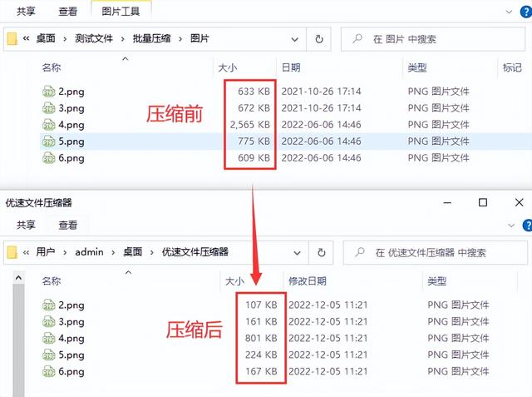Screen dimensions: 532x397
Task: Expand the ribbon chevron in top window
Action: pos(509,12)
